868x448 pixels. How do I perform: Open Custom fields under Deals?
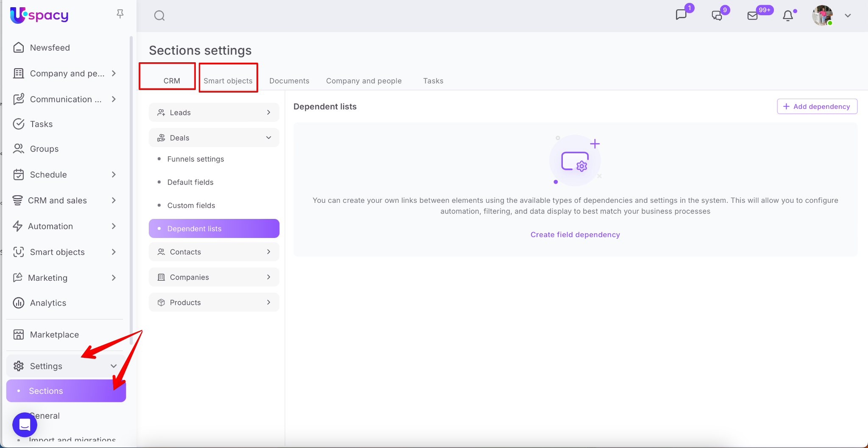(x=191, y=205)
